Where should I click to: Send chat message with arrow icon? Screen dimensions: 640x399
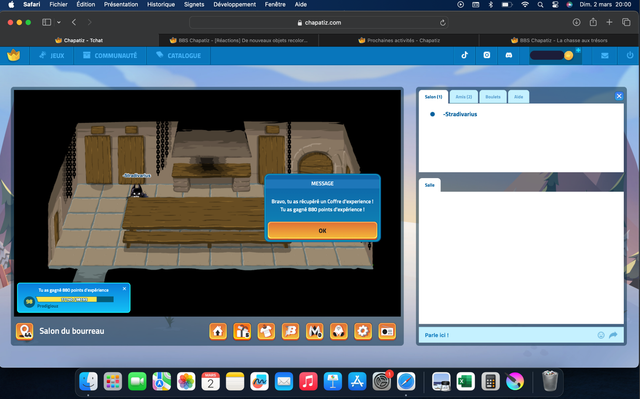coord(613,335)
